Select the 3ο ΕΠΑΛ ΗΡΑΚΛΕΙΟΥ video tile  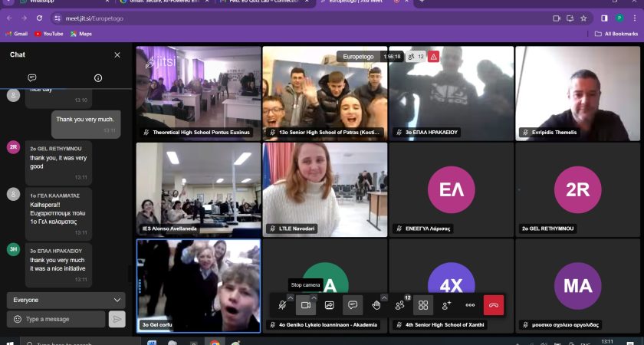(452, 94)
